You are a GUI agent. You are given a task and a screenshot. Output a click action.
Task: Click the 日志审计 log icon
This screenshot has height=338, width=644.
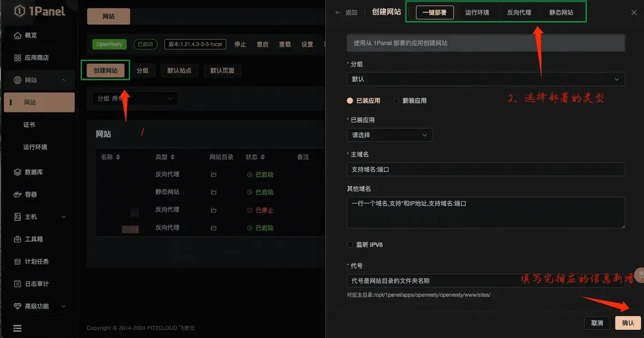[x=17, y=284]
